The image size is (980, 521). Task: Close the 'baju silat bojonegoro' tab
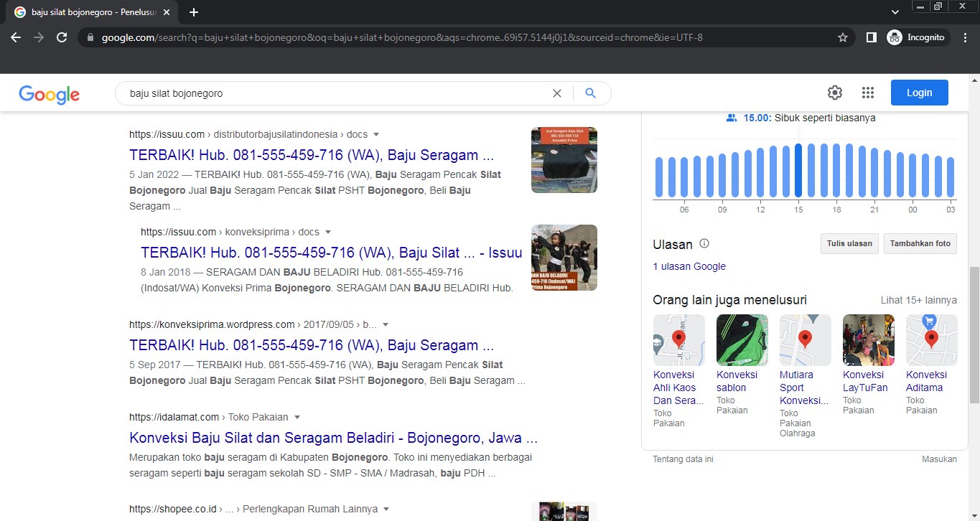click(x=167, y=12)
